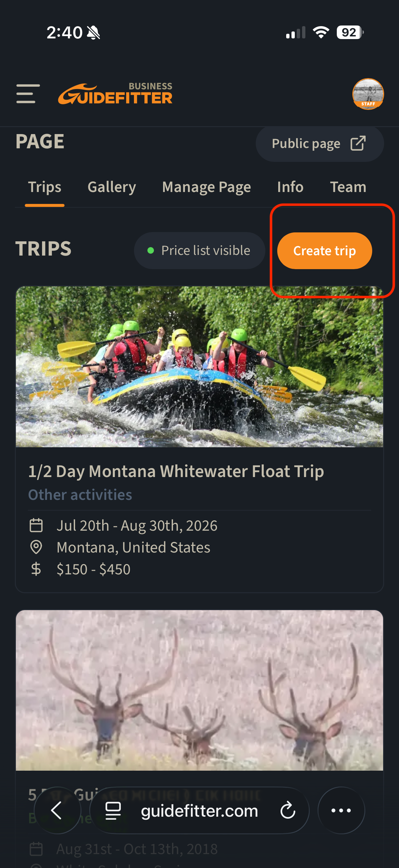Image resolution: width=399 pixels, height=868 pixels.
Task: Select the Info tab
Action: pos(290,187)
